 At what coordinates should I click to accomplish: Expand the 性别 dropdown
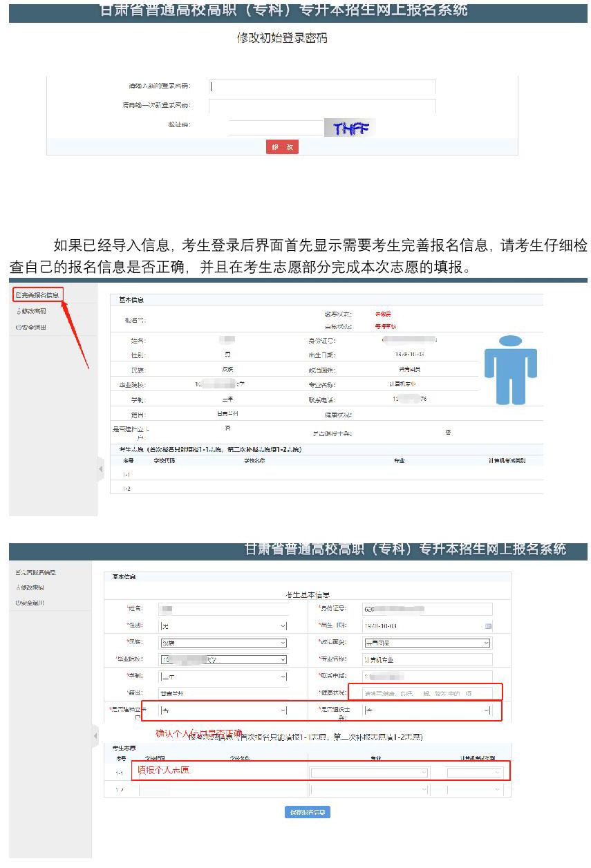(223, 626)
